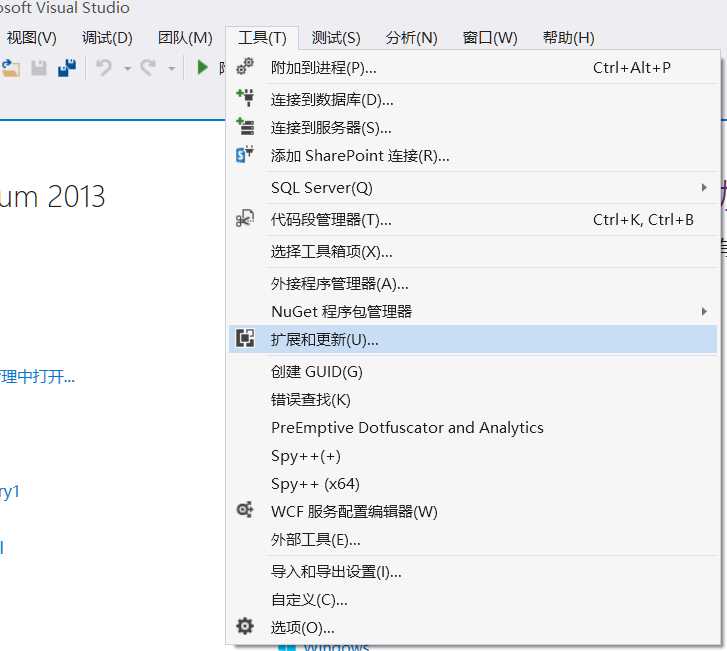Select 连接到服务器(S)... menu item

(473, 128)
